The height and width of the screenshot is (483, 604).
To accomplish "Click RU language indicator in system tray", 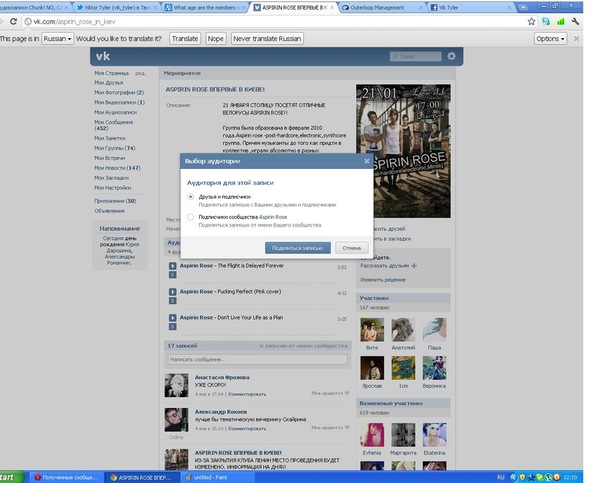I will point(500,477).
